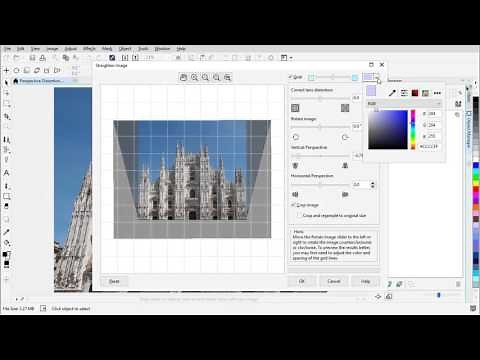
Task: Click the Rotate image angle value field
Action: [x=357, y=126]
